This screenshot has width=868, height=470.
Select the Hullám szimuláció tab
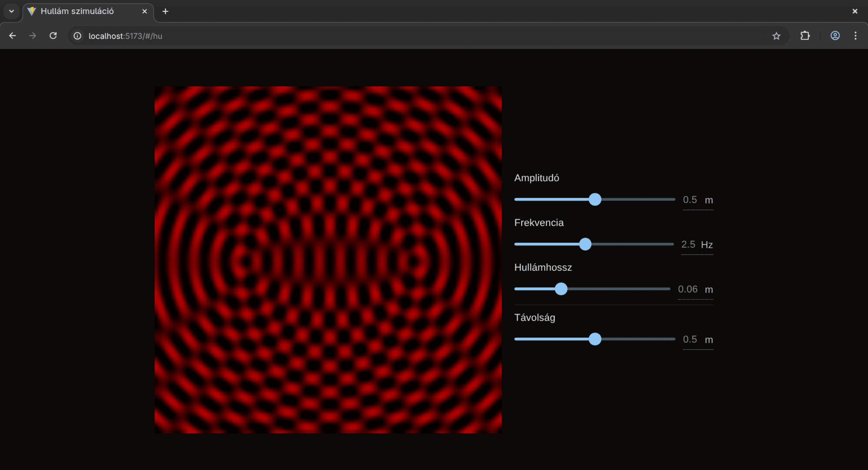click(77, 12)
